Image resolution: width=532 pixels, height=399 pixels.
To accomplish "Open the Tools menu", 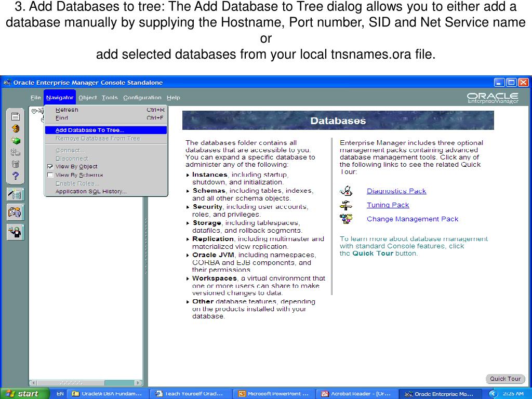I will click(110, 98).
